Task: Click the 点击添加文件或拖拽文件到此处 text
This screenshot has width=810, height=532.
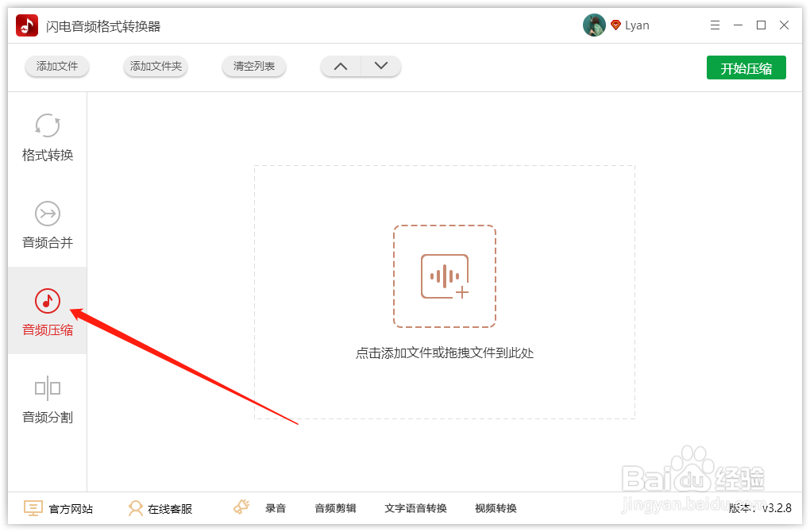Action: point(445,353)
